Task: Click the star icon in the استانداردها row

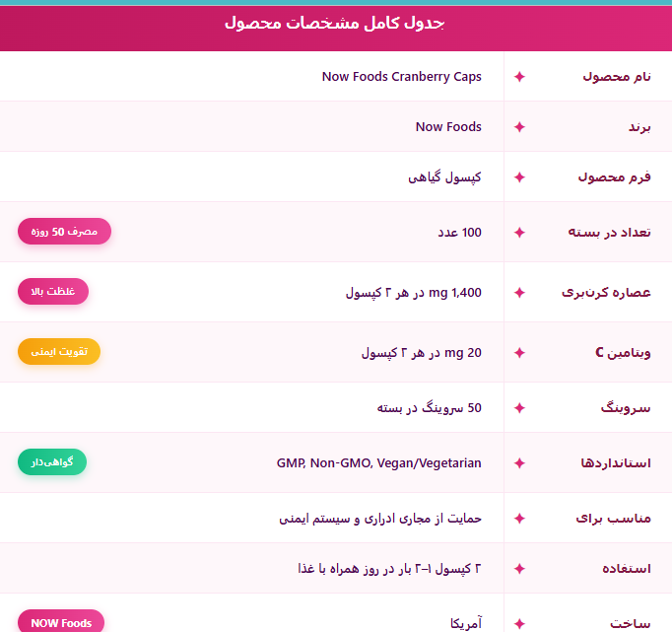Action: pyautogui.click(x=519, y=463)
